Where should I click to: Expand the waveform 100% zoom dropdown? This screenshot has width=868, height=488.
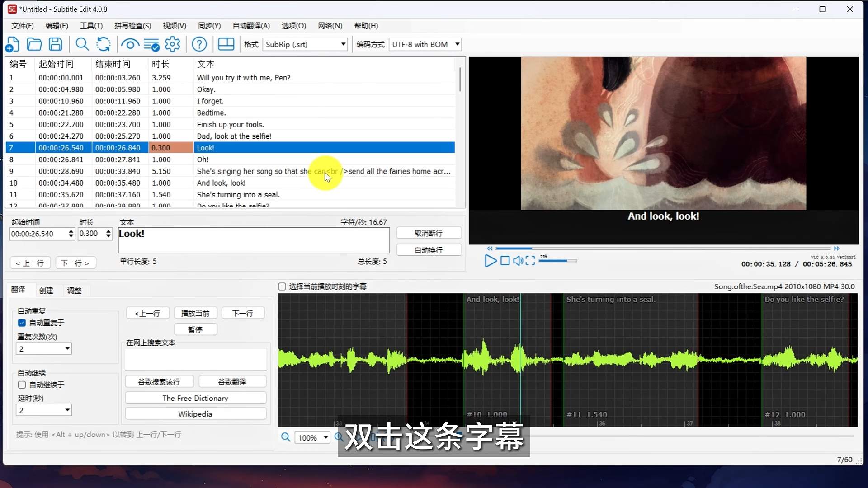[x=325, y=437]
